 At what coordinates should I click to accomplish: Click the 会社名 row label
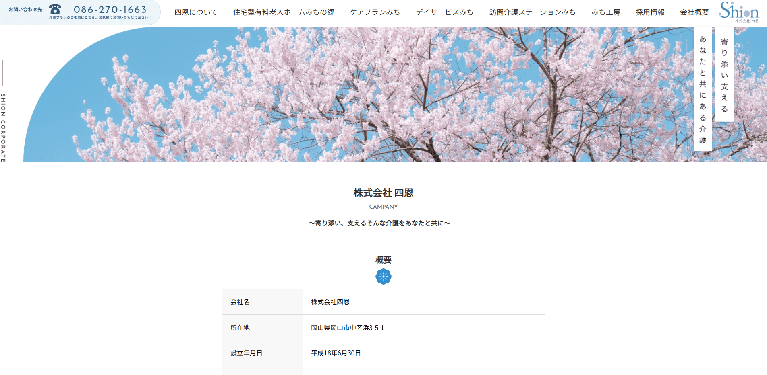(240, 302)
